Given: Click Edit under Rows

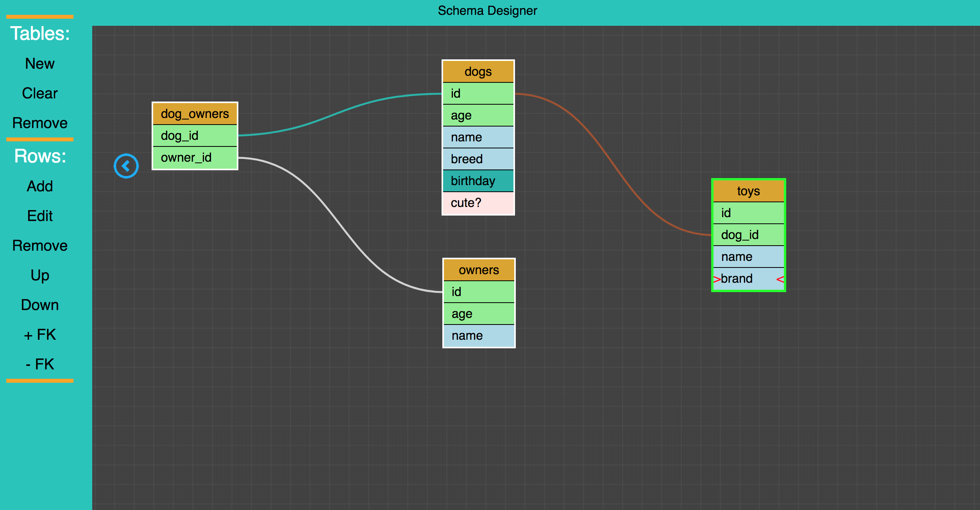Looking at the screenshot, I should [x=40, y=216].
